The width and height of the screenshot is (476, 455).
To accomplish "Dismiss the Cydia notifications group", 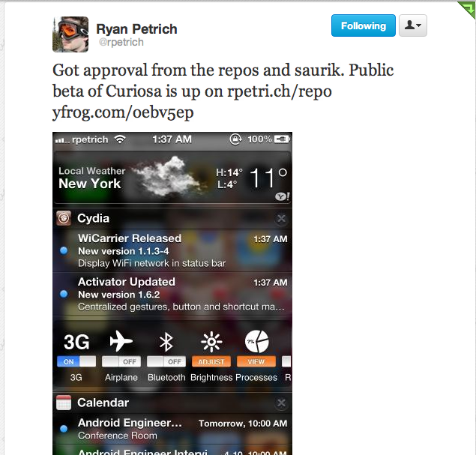I will [281, 219].
